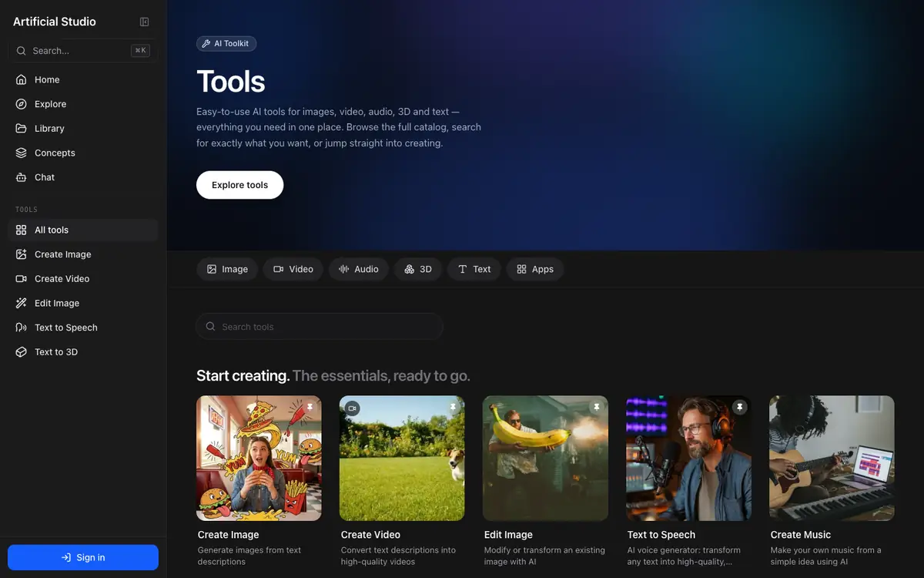The height and width of the screenshot is (578, 924).
Task: Click the AI Toolkit badge
Action: [x=226, y=44]
